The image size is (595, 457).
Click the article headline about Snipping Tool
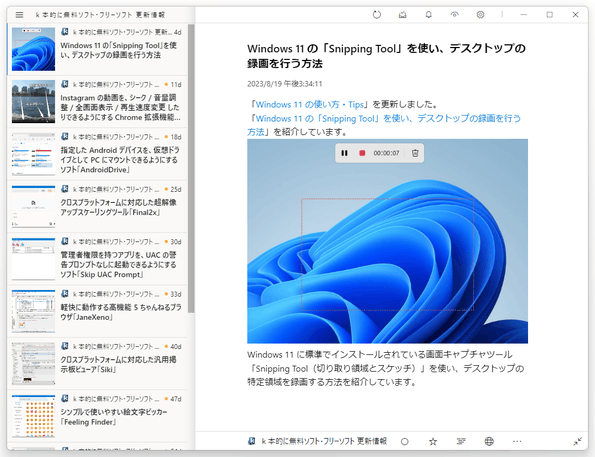coord(386,56)
